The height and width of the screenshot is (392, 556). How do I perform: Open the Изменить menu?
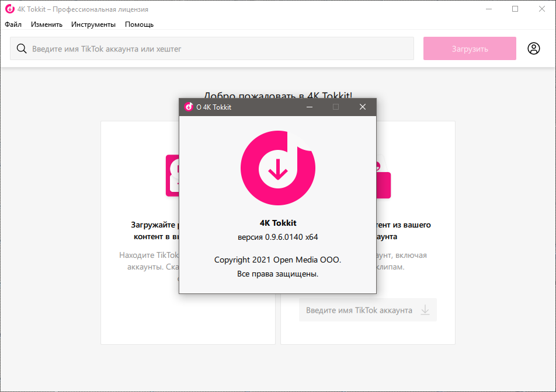coord(47,24)
